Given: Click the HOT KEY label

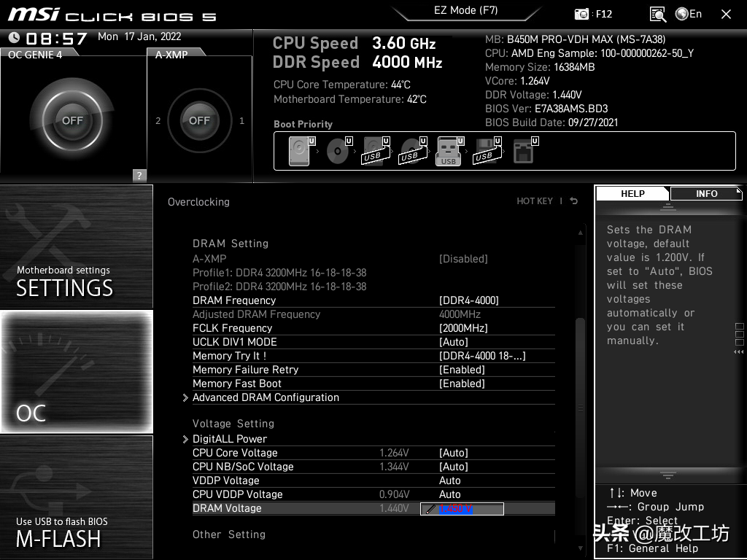Looking at the screenshot, I should coord(535,201).
